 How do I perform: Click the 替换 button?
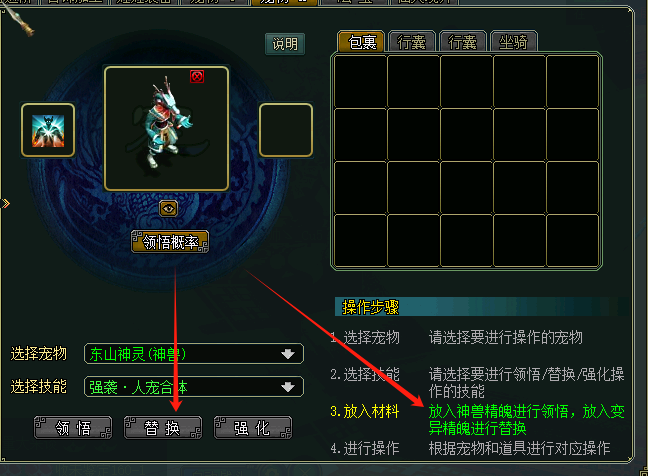(163, 428)
